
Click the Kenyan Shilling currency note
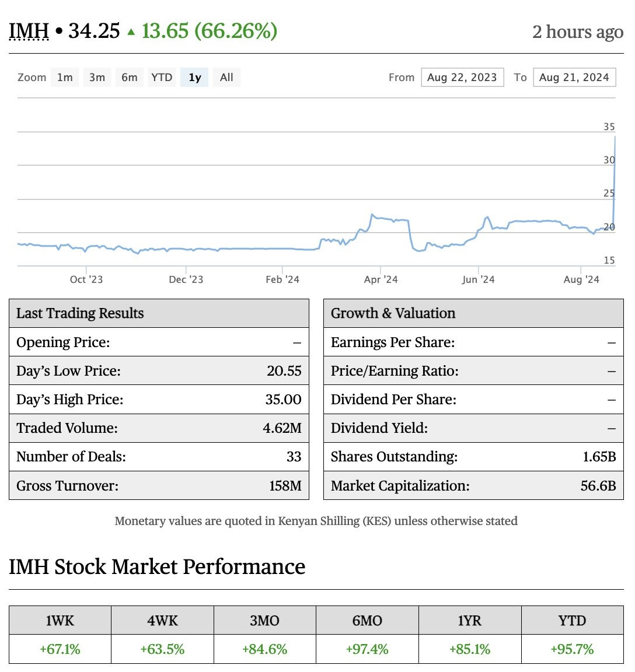tap(316, 521)
